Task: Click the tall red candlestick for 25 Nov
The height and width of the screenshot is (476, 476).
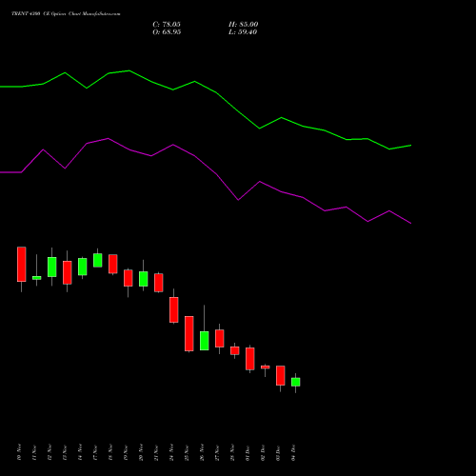Action: [189, 333]
